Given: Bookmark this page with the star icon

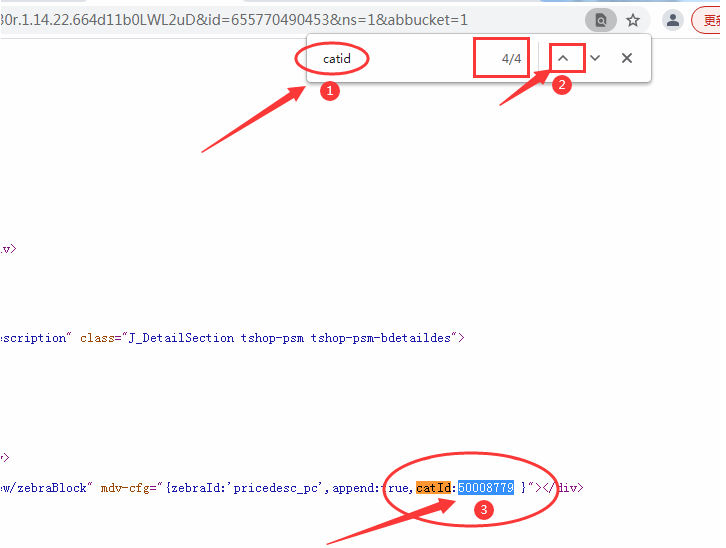Looking at the screenshot, I should [x=633, y=20].
